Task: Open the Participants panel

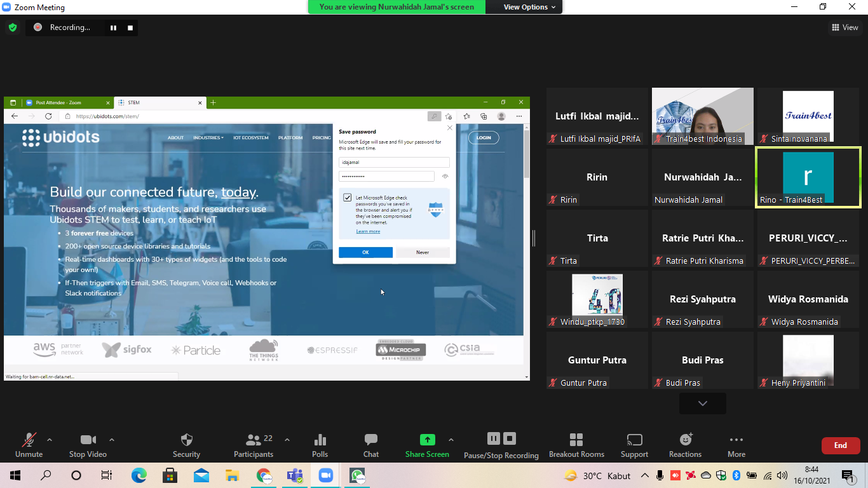Action: [x=254, y=440]
